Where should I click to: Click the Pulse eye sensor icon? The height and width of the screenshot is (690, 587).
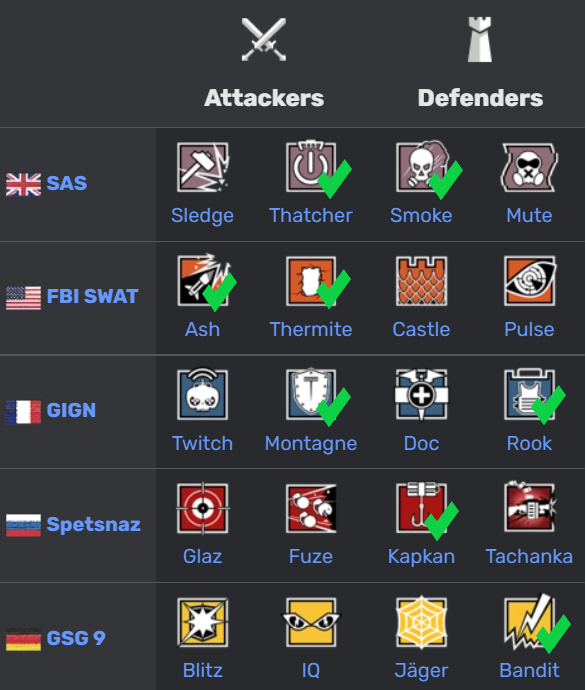[530, 281]
